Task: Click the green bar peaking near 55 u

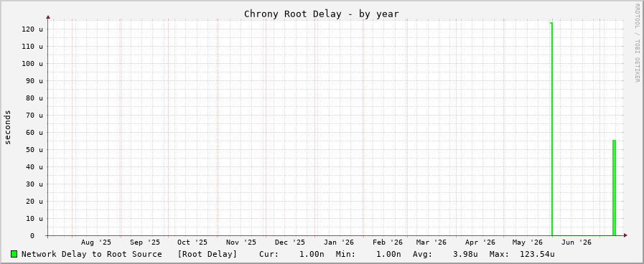Action: (x=614, y=188)
